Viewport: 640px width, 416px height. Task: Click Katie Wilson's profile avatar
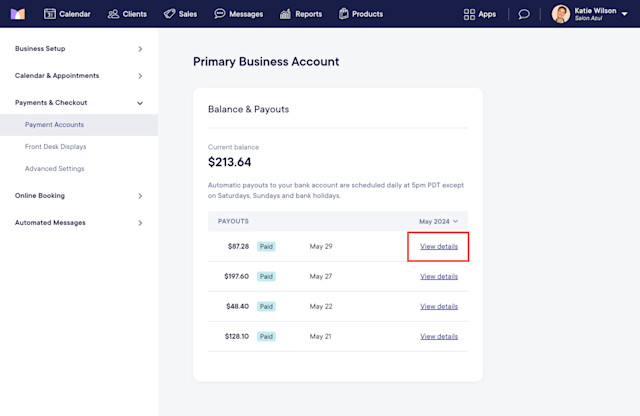point(561,14)
